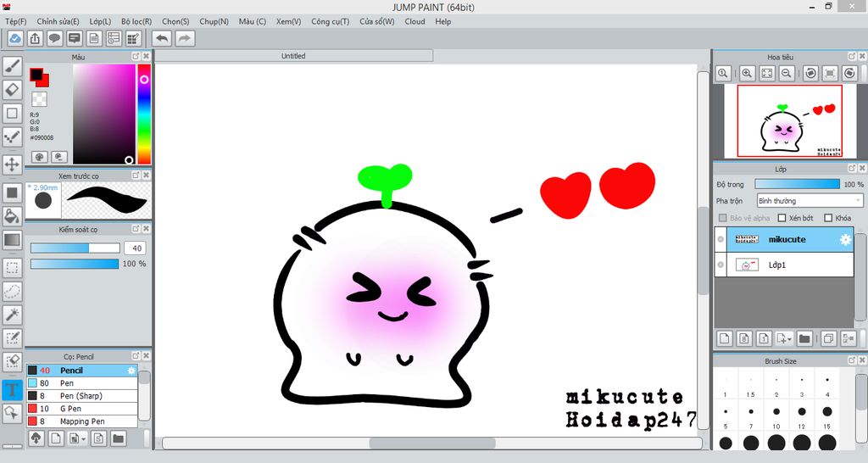
Task: Select the Operation (object select) tool
Action: point(12,413)
